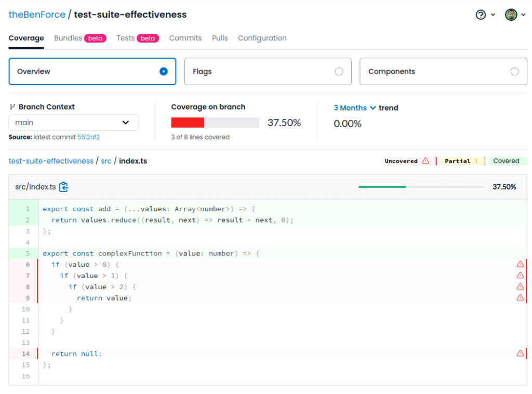Click the test-suite-effectiveness repository title
Image resolution: width=532 pixels, height=394 pixels.
130,15
